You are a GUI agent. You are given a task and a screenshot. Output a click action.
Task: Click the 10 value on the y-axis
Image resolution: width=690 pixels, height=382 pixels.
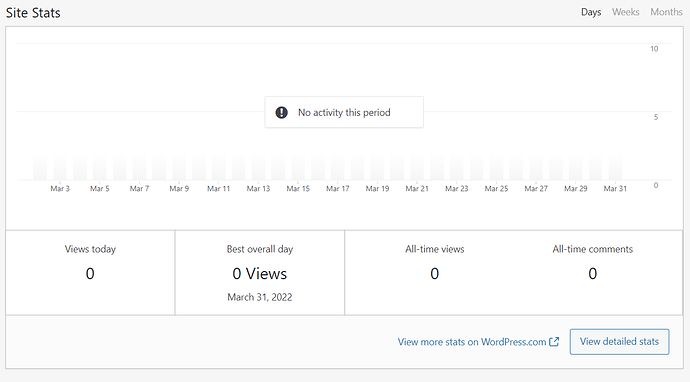(654, 49)
